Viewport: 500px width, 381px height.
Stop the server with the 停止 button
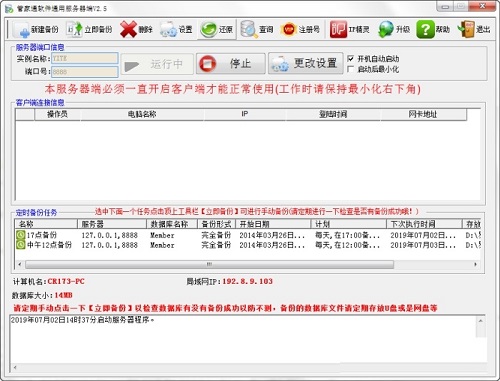coord(231,63)
